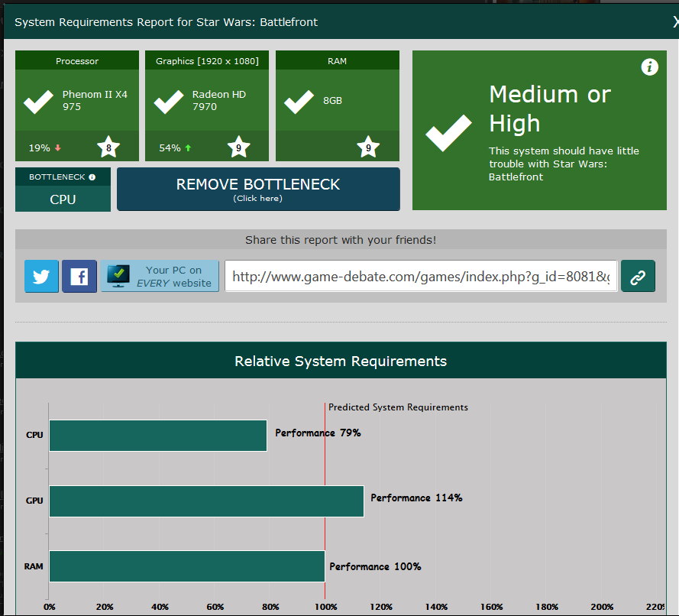Click the large Medium or High checkmark
Screen dimensions: 679x616
tap(448, 133)
